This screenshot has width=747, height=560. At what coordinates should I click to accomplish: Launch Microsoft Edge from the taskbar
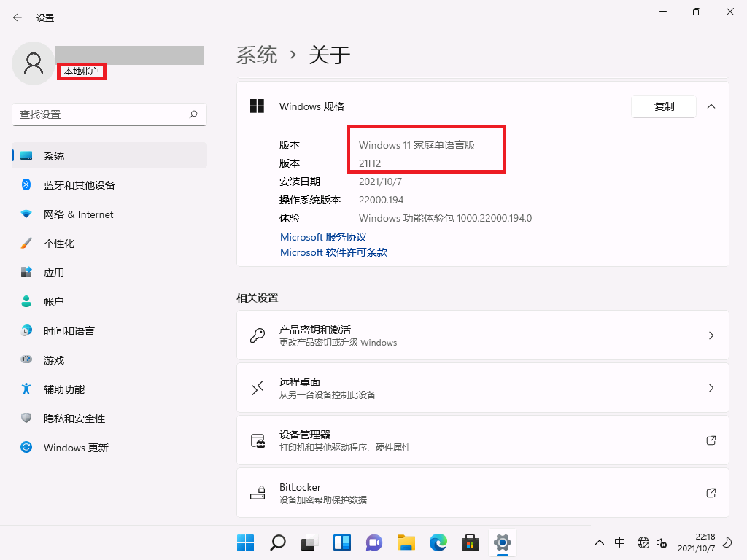point(438,542)
